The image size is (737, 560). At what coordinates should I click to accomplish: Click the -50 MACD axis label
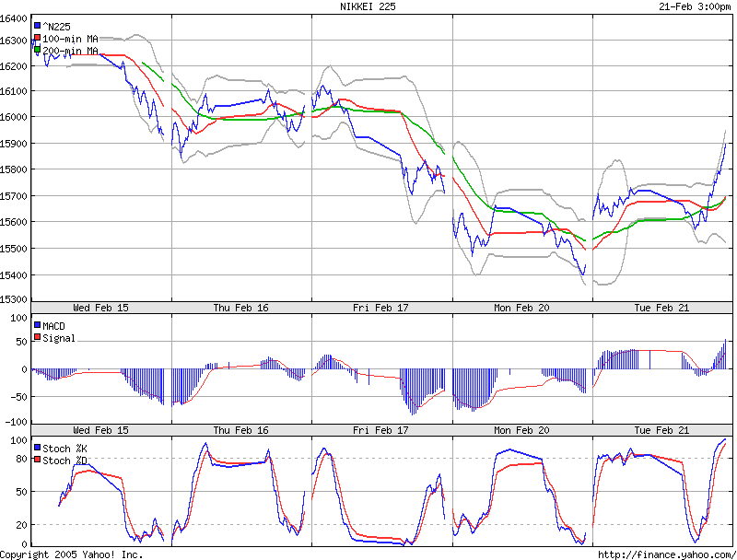click(17, 397)
